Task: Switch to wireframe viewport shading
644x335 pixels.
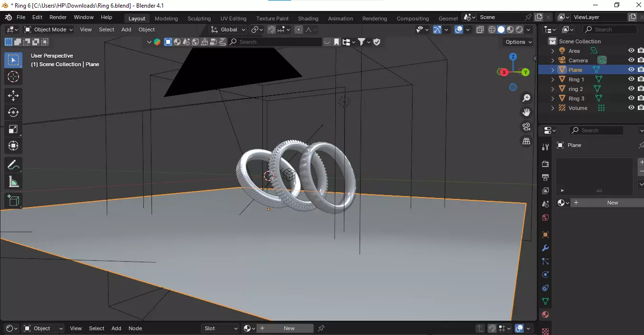Action: (x=492, y=30)
